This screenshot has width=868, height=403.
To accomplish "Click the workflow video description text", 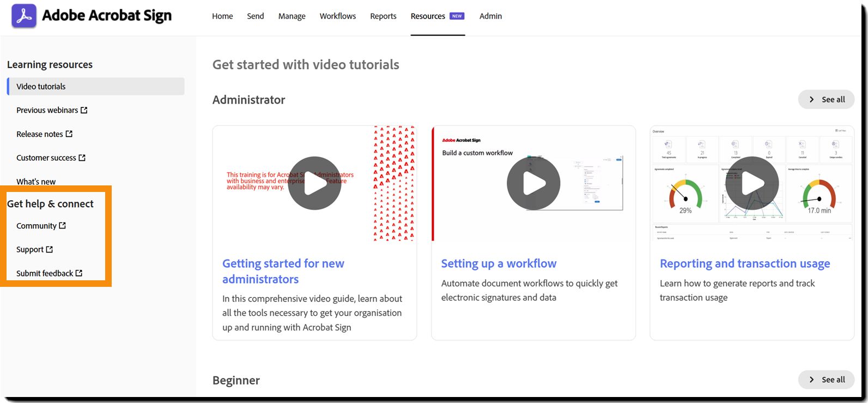I will click(529, 291).
